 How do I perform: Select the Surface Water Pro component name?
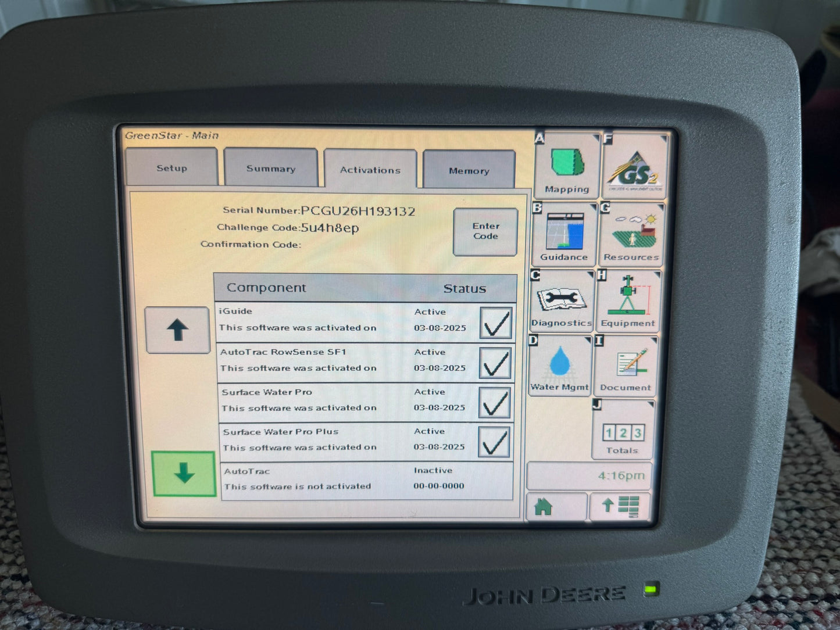[267, 392]
